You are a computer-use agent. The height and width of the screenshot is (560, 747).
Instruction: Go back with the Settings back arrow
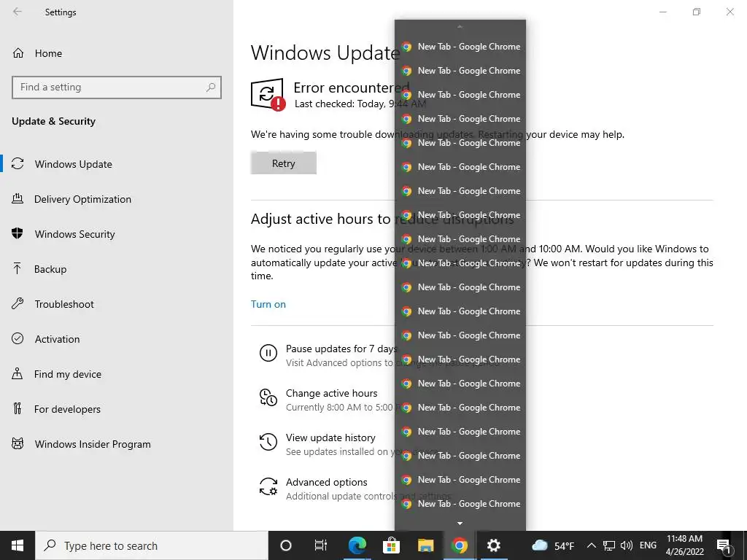[x=18, y=12]
